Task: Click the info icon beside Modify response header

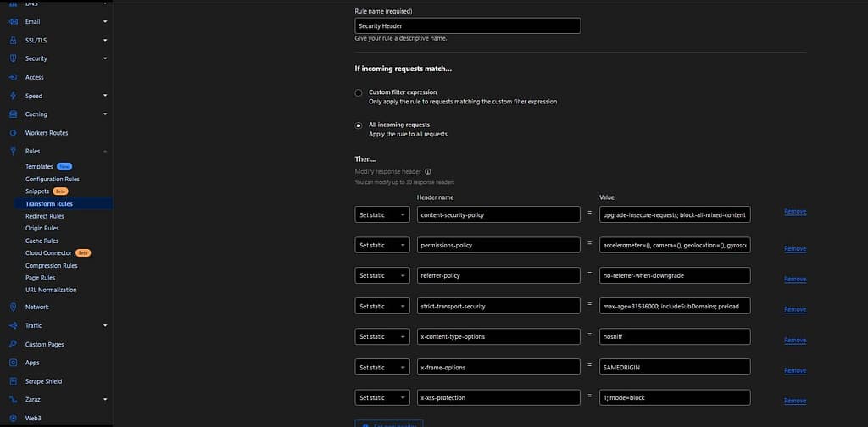Action: [428, 171]
